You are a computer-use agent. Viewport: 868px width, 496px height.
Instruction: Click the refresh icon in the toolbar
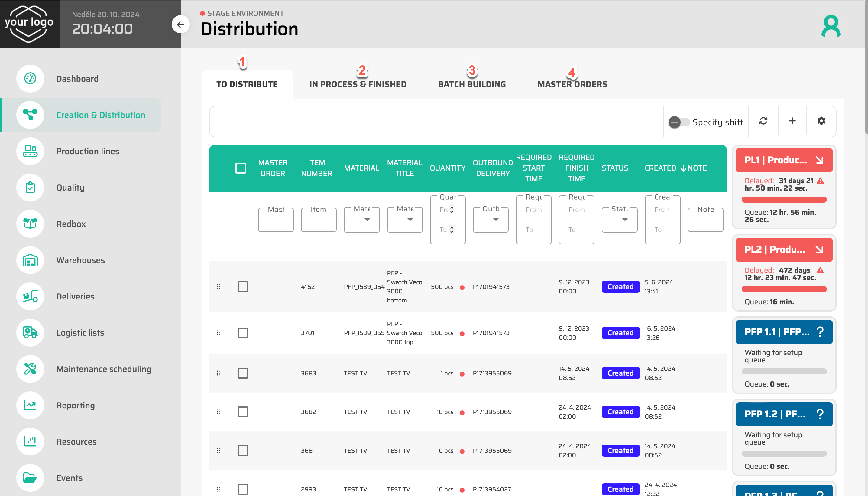pyautogui.click(x=763, y=121)
